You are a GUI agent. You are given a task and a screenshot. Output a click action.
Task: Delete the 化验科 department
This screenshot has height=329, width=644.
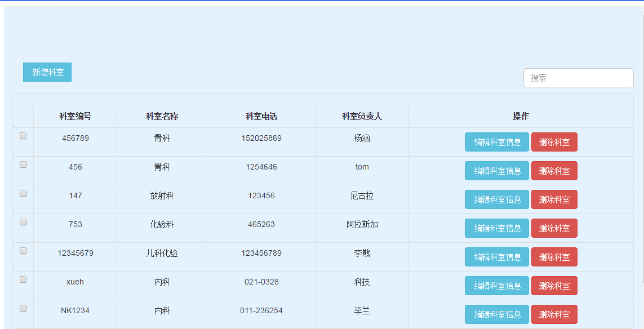pos(554,228)
